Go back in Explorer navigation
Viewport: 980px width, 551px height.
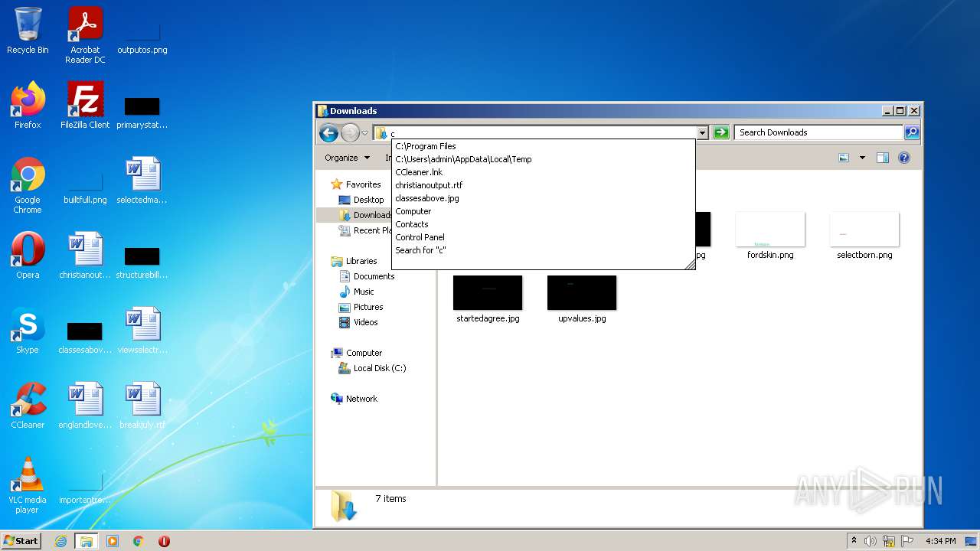coord(328,133)
